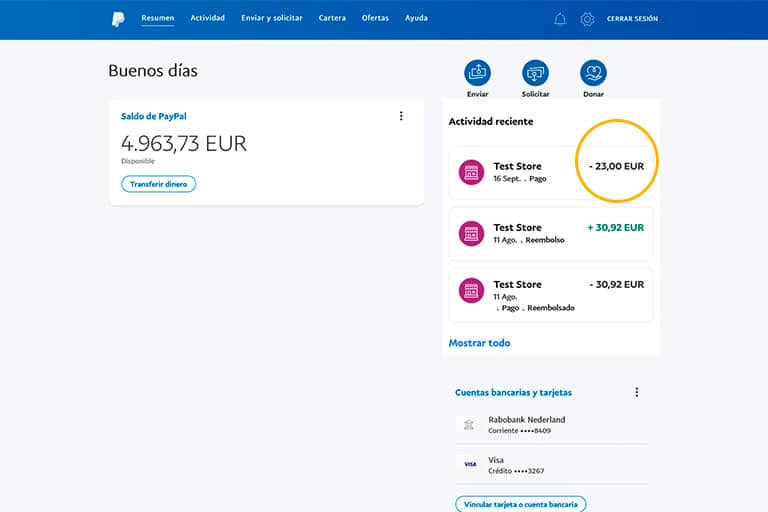Click Cerrar sesión to log out

tap(632, 19)
